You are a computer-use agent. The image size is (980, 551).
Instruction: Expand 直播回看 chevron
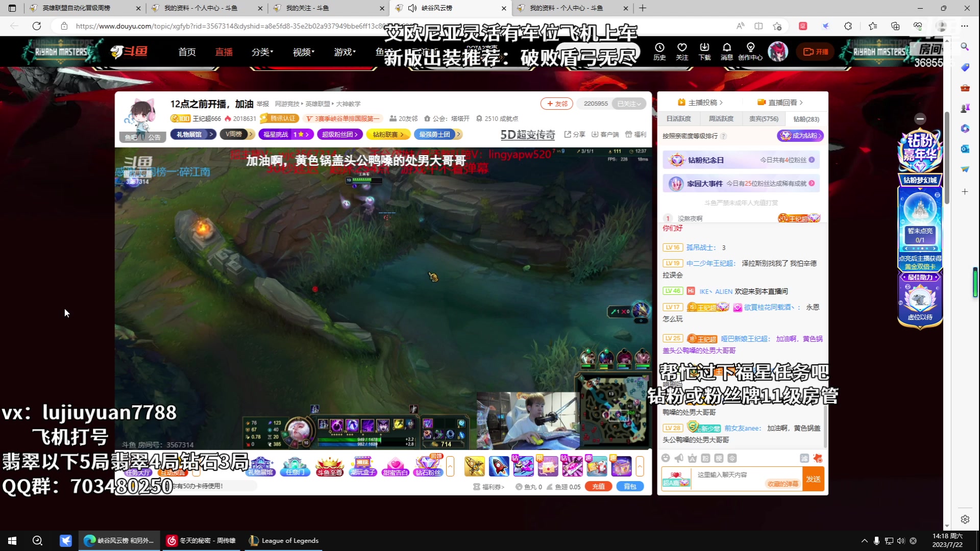pyautogui.click(x=801, y=103)
